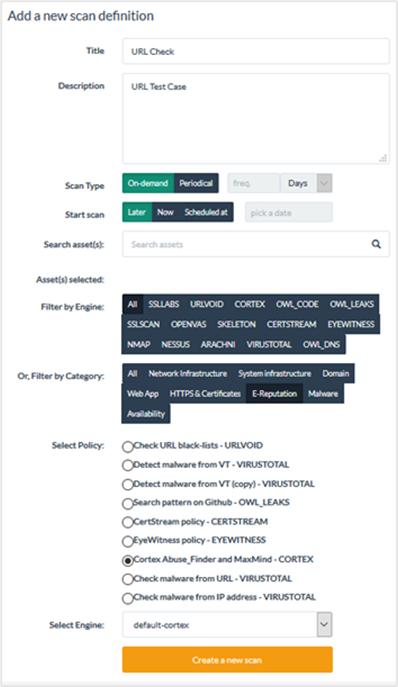Click the description textarea resize handle
This screenshot has height=687, width=398.
383,158
